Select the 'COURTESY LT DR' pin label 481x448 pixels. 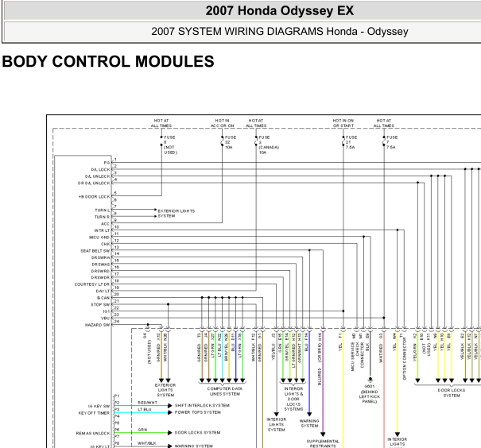pyautogui.click(x=92, y=284)
